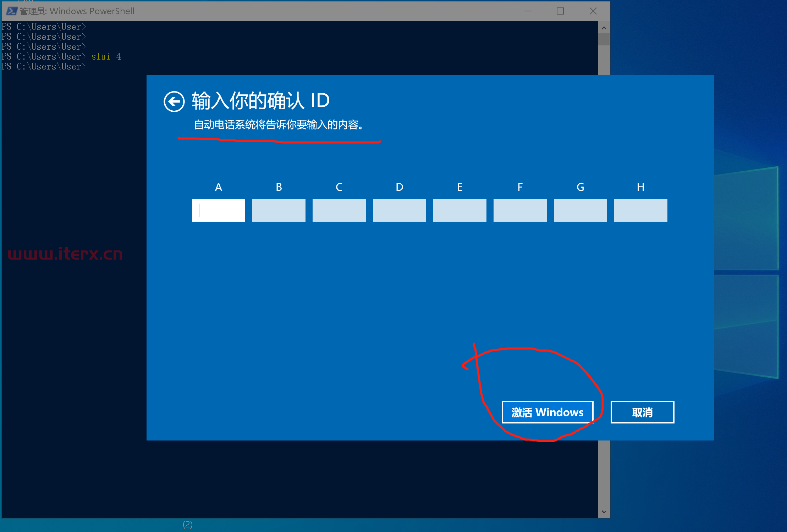The width and height of the screenshot is (787, 532).
Task: Click the last PowerShell prompt line
Action: (44, 67)
